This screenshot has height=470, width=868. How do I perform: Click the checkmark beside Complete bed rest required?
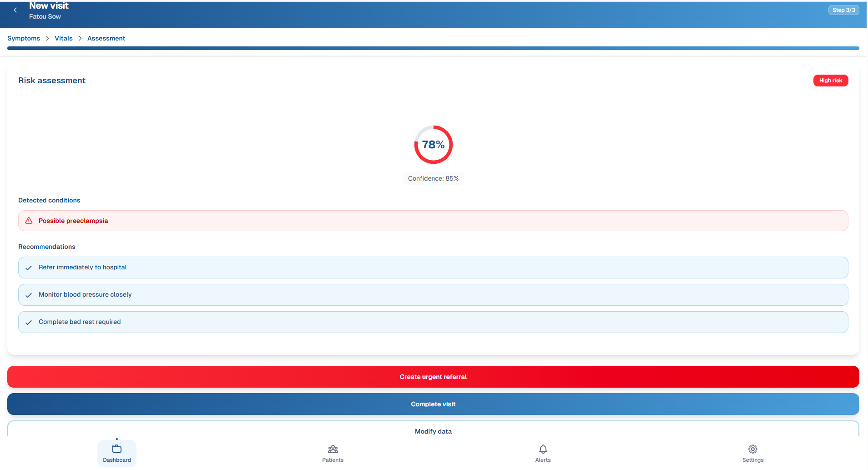click(29, 322)
